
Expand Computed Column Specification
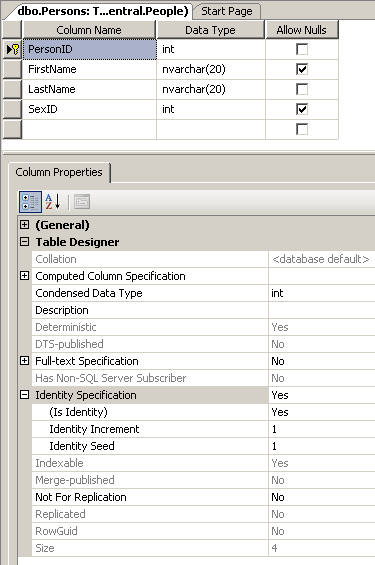coord(24,276)
